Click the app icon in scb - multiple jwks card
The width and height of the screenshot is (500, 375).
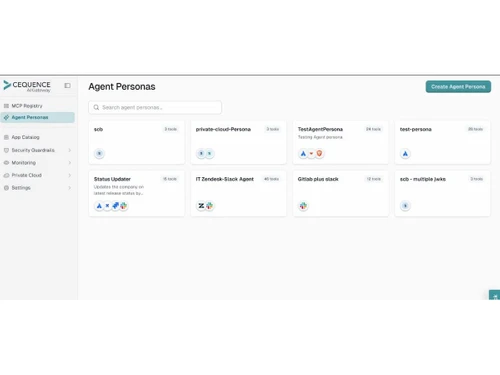(405, 206)
